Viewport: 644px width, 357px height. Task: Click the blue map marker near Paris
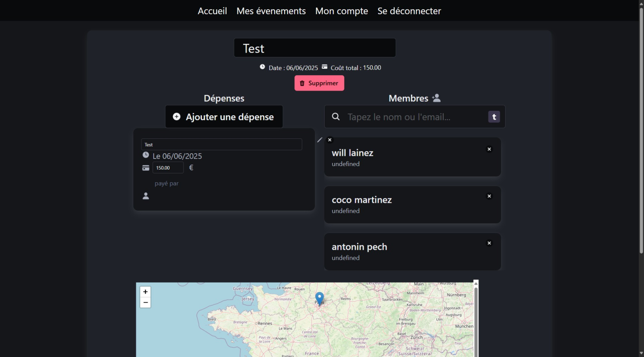click(319, 298)
